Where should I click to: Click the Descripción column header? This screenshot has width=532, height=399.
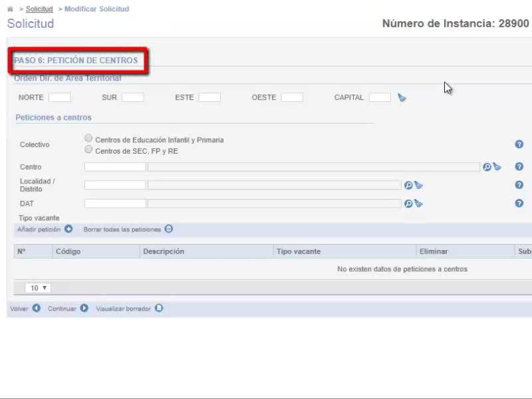tap(207, 251)
